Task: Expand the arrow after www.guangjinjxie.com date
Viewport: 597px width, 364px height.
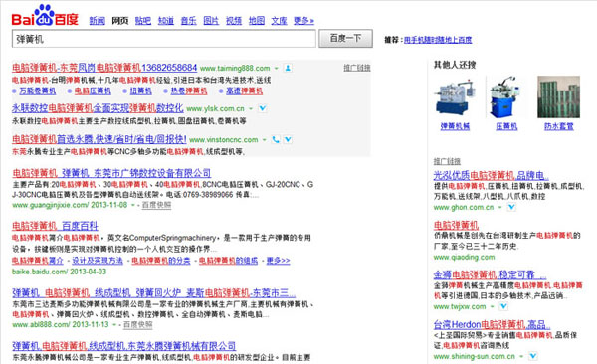Action: coord(133,205)
